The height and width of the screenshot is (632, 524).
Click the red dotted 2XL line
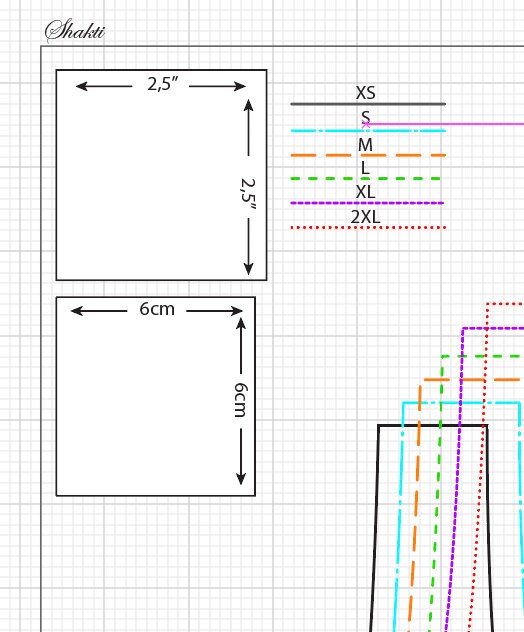[x=368, y=228]
